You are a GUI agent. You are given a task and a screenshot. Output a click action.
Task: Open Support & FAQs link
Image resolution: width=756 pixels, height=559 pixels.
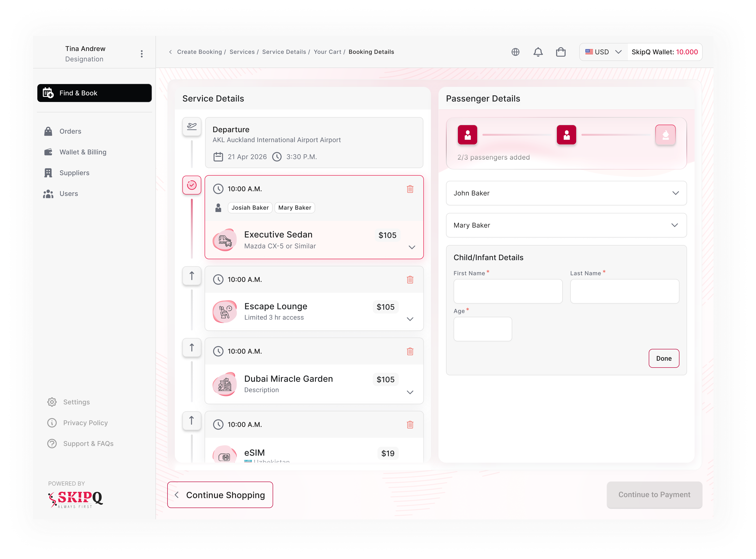(80, 443)
